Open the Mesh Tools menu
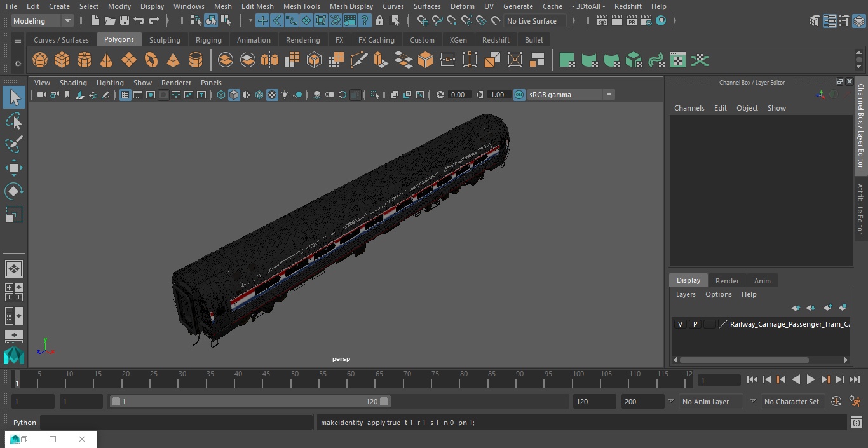Screen dimensions: 868x448 click(301, 6)
